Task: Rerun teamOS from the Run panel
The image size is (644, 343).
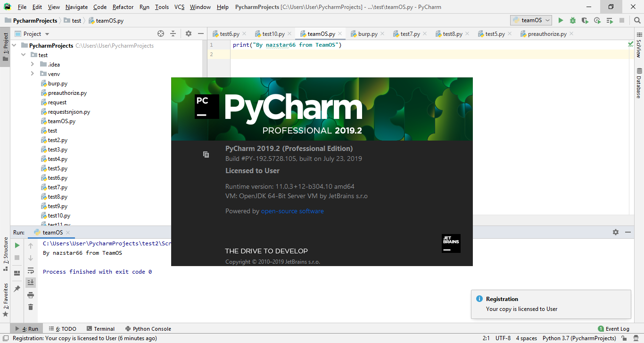Action: click(17, 245)
